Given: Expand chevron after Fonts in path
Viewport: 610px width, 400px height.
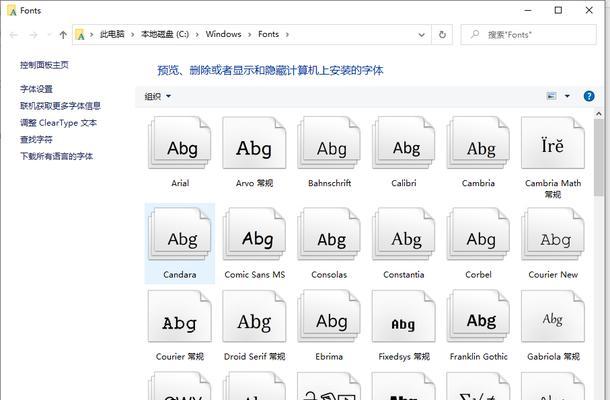Looking at the screenshot, I should (x=287, y=34).
